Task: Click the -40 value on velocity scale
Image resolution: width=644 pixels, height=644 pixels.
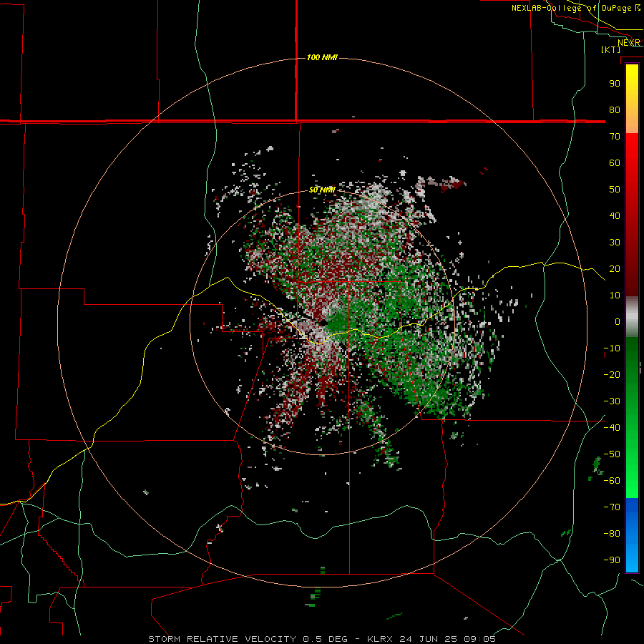Action: coord(612,428)
